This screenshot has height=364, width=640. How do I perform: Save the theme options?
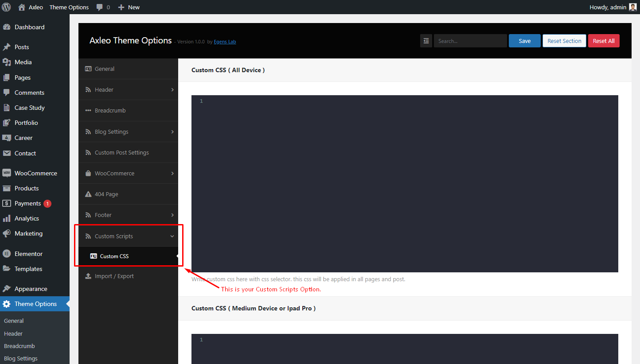click(525, 41)
